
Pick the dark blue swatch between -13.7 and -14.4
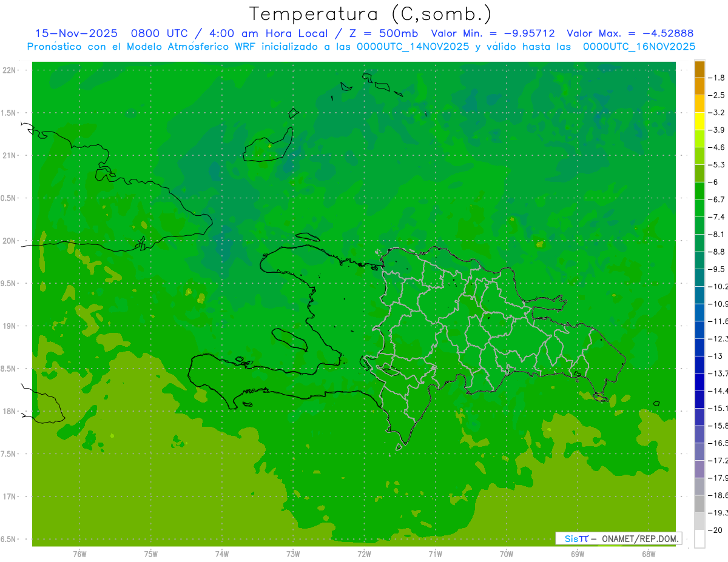point(699,382)
